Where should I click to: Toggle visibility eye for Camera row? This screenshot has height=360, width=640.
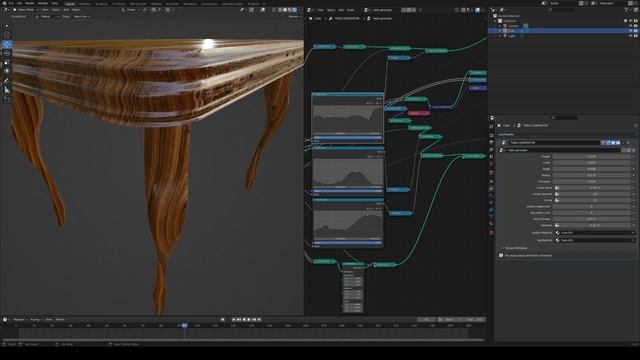pos(631,26)
